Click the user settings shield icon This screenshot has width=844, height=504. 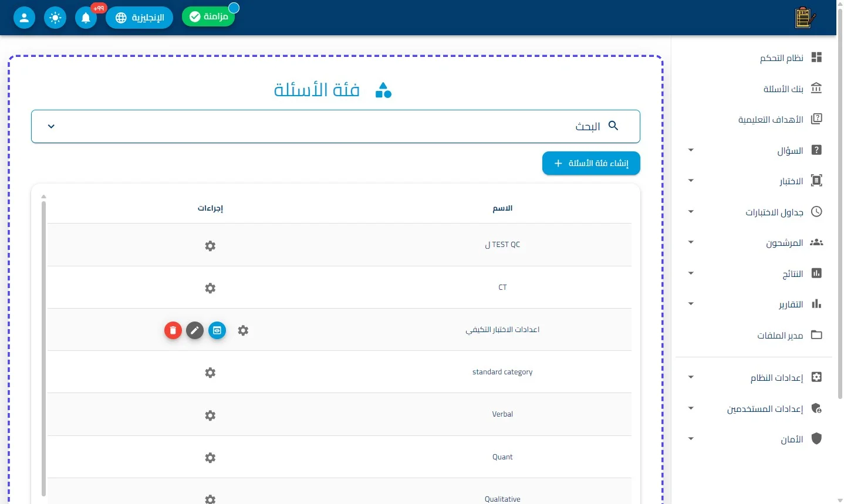(816, 408)
